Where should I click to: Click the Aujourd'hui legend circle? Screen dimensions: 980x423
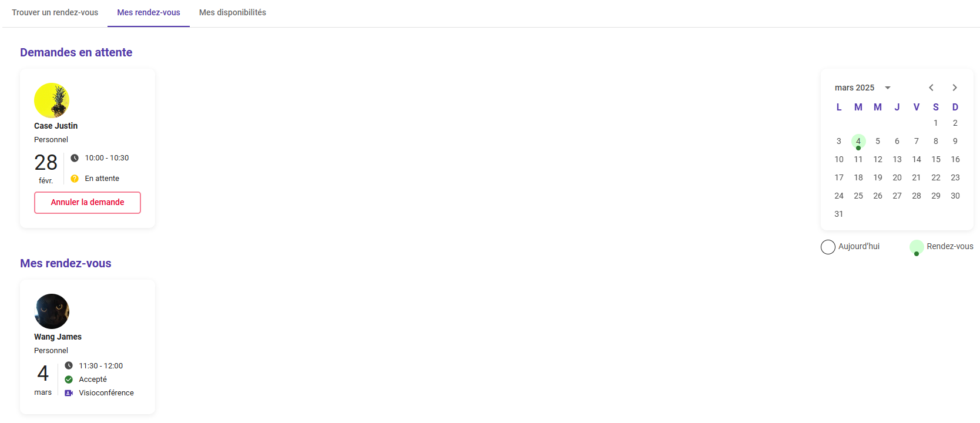coord(828,247)
